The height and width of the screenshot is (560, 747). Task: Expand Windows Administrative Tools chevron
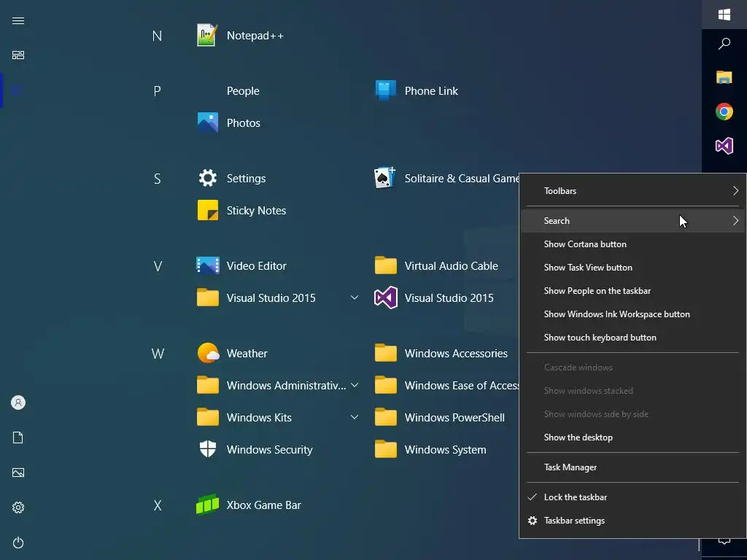[355, 385]
